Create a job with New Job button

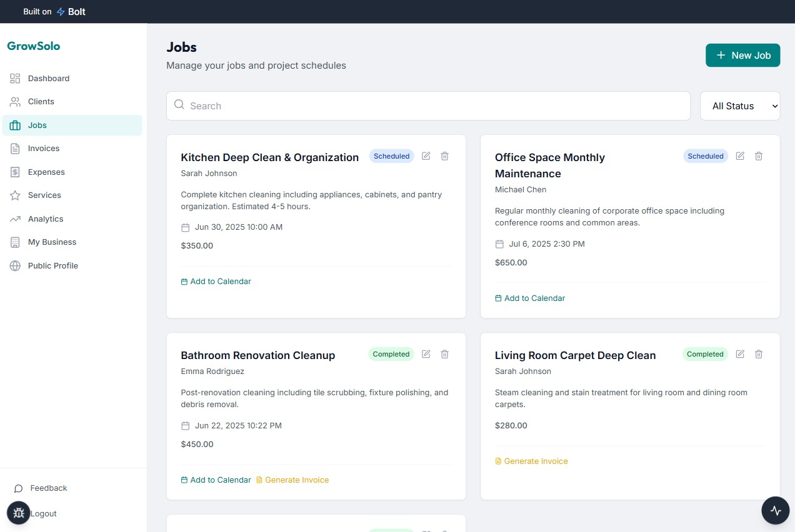[x=742, y=55]
